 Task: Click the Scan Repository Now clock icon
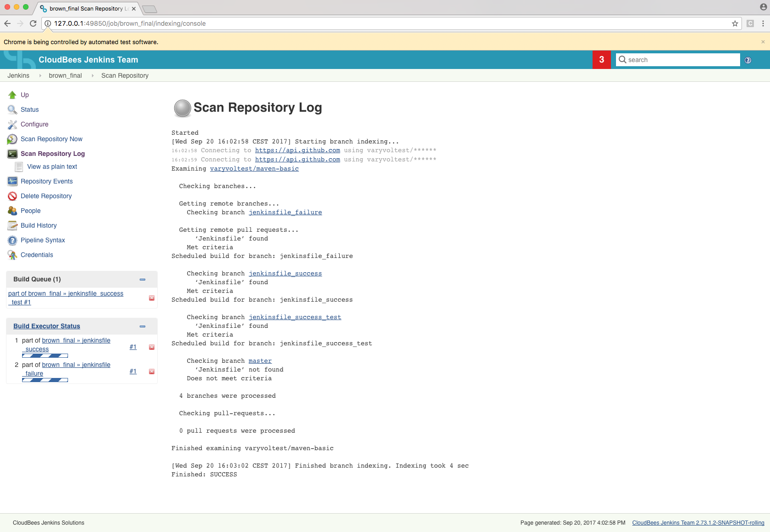coord(12,139)
